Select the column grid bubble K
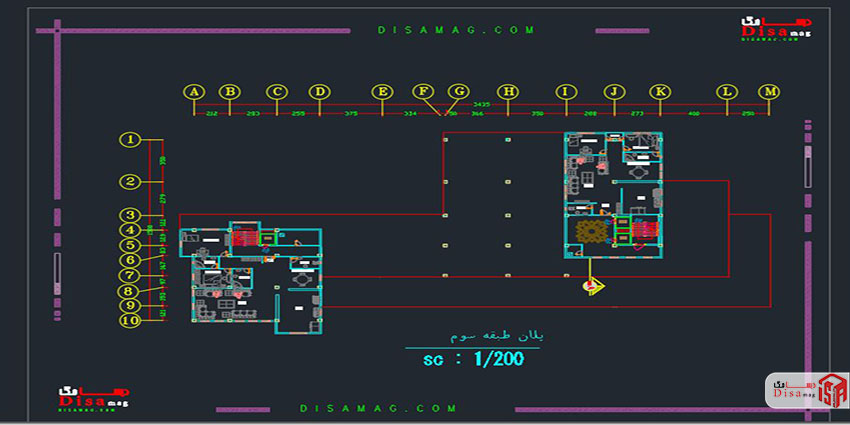This screenshot has width=850, height=425. [660, 92]
